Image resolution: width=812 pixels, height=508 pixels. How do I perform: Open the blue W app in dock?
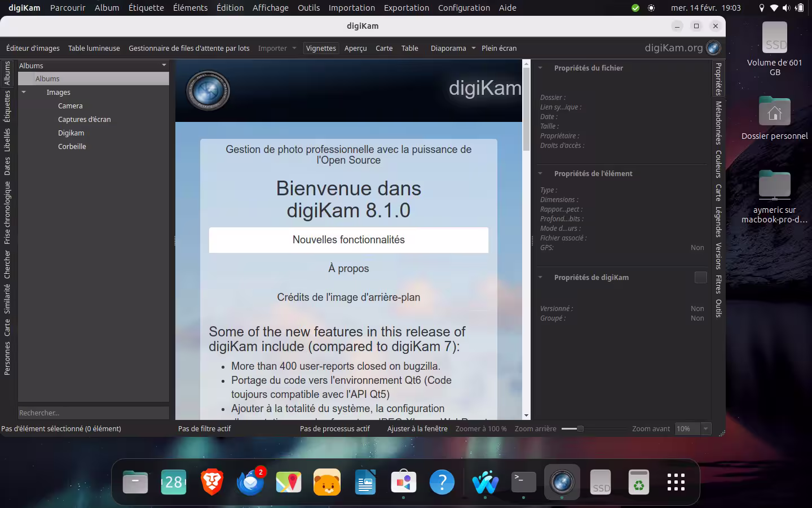tap(486, 482)
